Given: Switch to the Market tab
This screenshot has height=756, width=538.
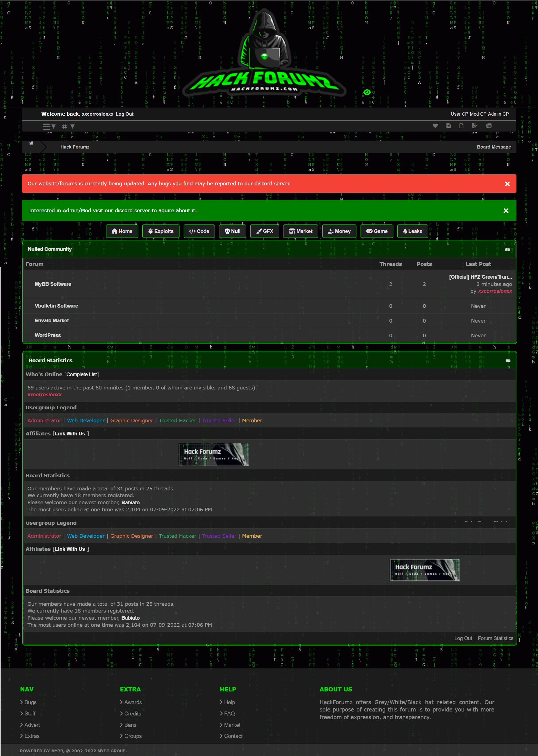Looking at the screenshot, I should (300, 231).
